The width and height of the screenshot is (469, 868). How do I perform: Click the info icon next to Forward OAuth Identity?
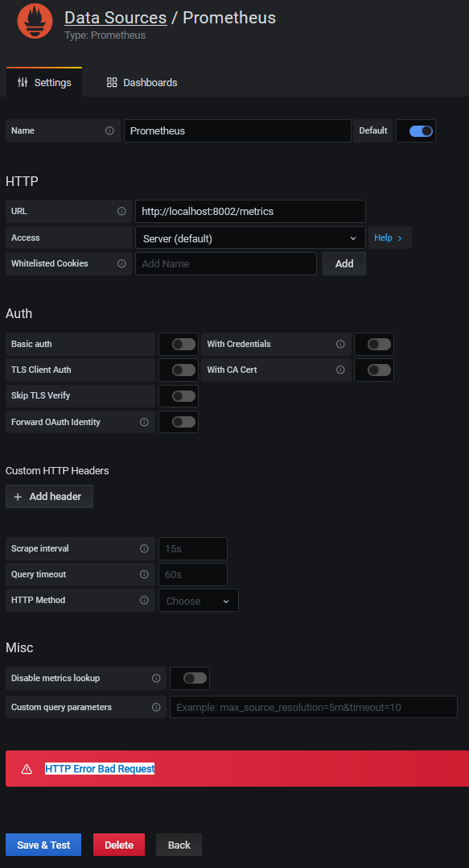click(143, 422)
